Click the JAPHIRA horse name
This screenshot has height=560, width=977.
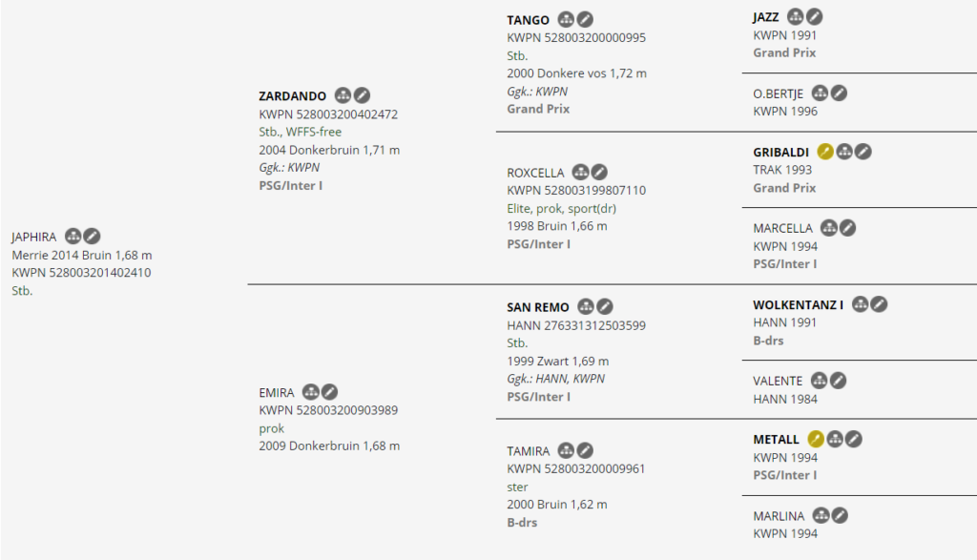point(34,237)
